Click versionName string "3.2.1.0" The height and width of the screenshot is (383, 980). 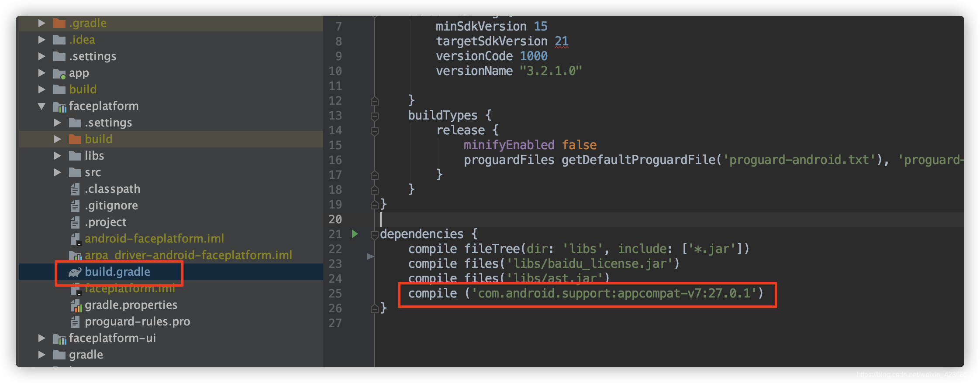click(x=551, y=71)
